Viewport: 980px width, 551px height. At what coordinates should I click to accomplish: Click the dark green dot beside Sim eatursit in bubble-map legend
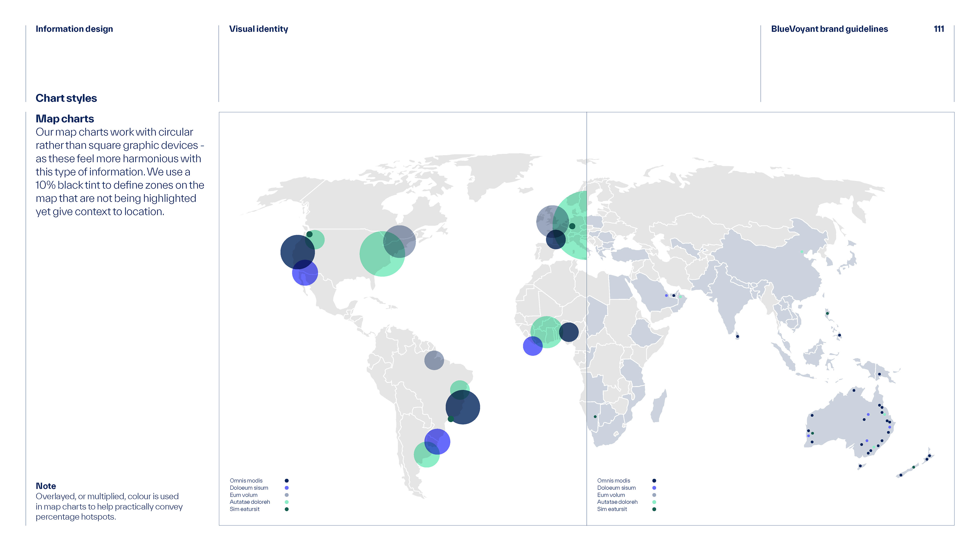pyautogui.click(x=286, y=509)
